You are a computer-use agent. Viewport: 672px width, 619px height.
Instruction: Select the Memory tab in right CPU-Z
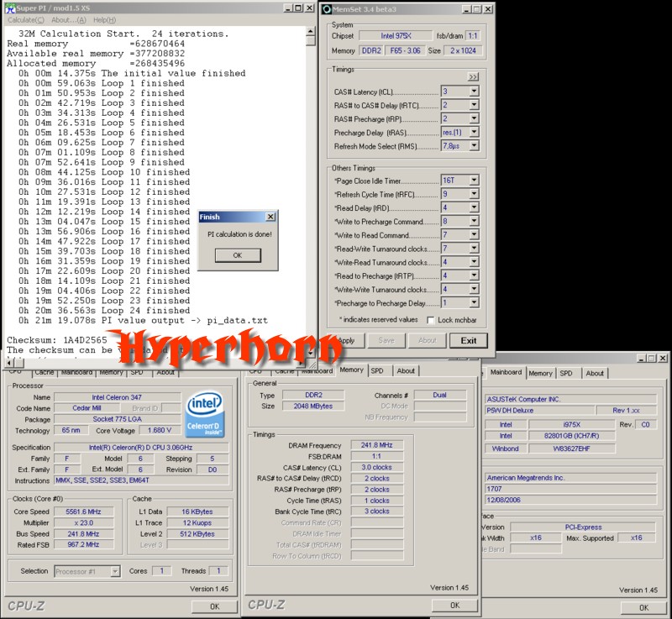[540, 374]
